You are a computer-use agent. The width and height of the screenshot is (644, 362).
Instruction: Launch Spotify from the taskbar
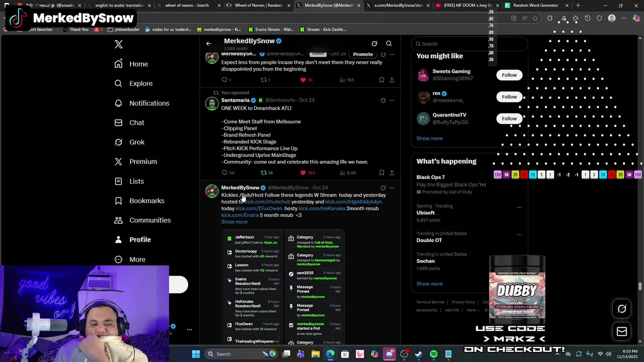pos(434,354)
